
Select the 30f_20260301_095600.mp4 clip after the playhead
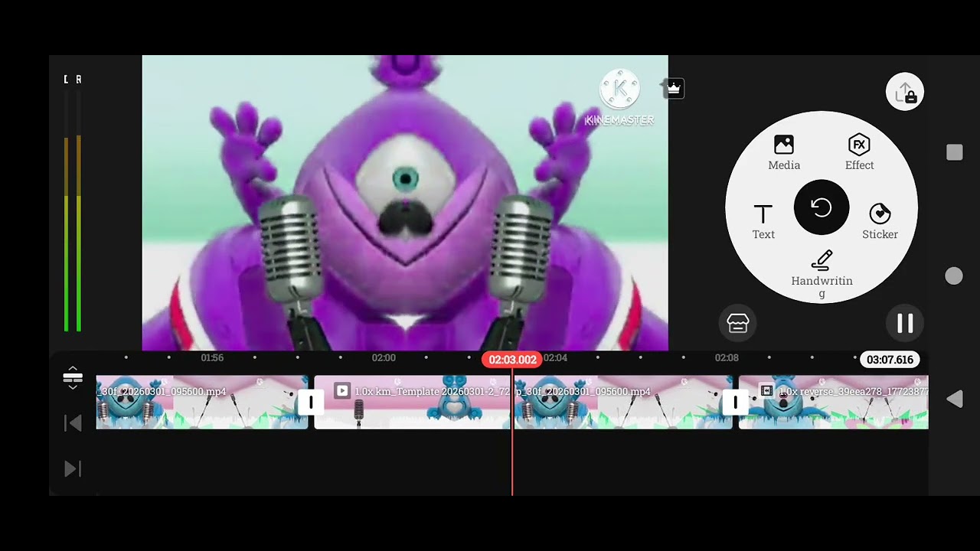(622, 402)
